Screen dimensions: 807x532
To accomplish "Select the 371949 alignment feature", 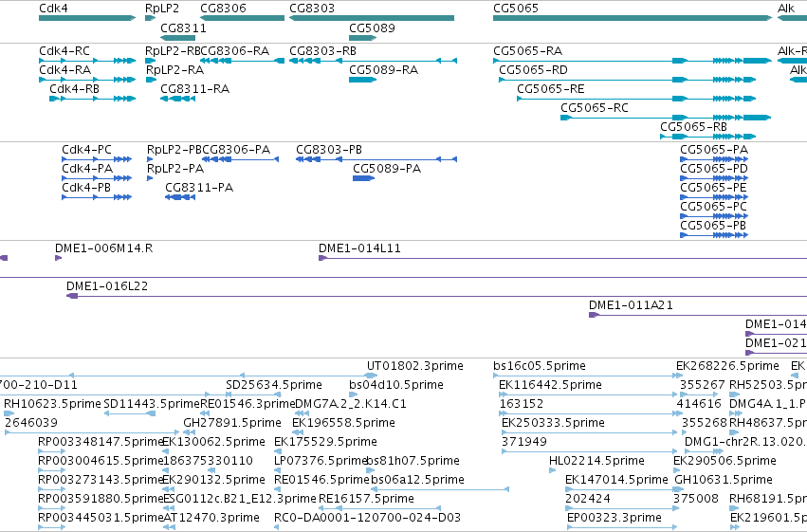I will (x=588, y=452).
